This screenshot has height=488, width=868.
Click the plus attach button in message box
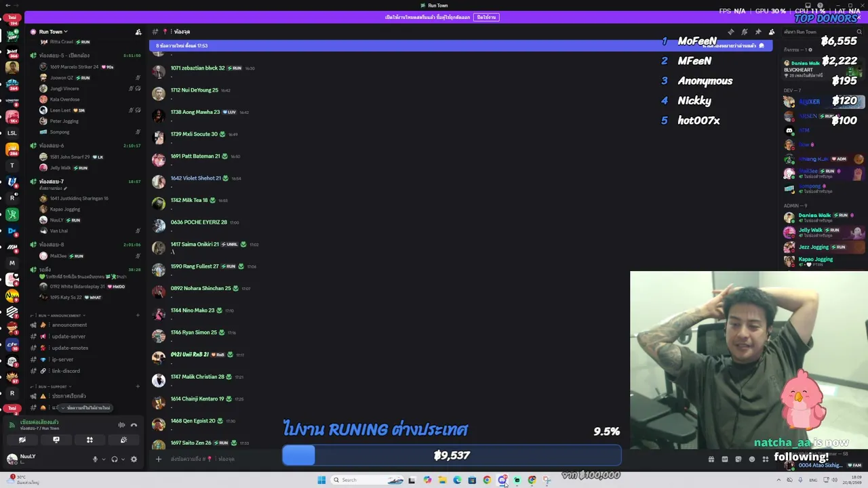tap(159, 459)
